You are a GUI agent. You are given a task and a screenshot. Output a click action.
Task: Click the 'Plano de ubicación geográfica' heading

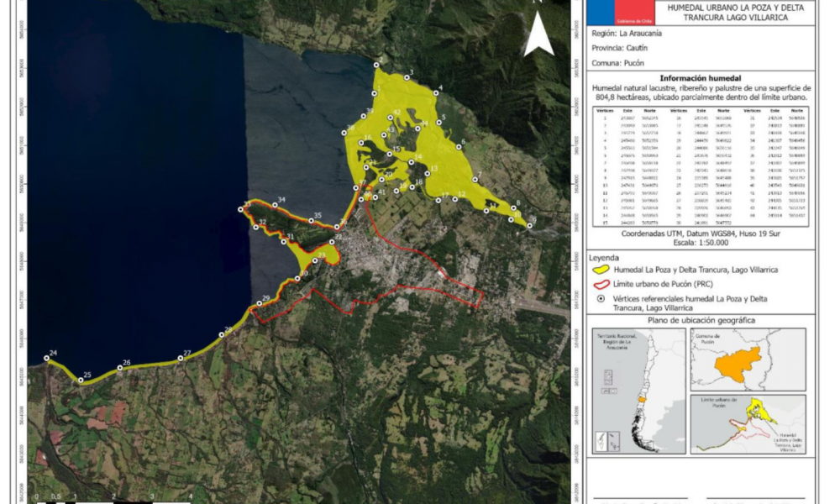700,320
